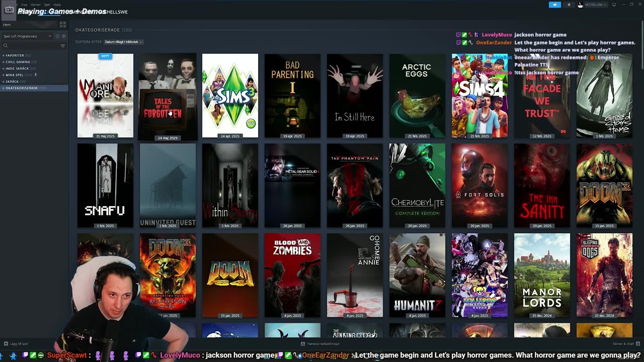Select the Lollipop Chainsaw RePOP cover
Screen dimensions: 644x362
coord(479,275)
